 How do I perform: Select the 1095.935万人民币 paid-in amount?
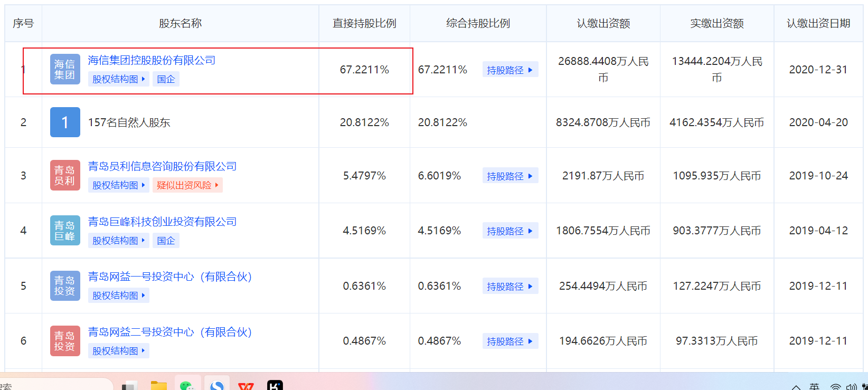pos(717,176)
